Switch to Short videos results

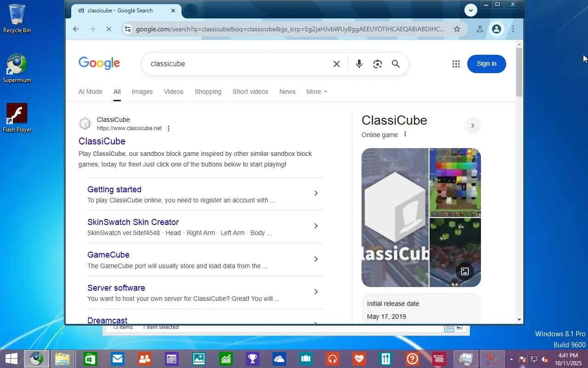click(250, 92)
